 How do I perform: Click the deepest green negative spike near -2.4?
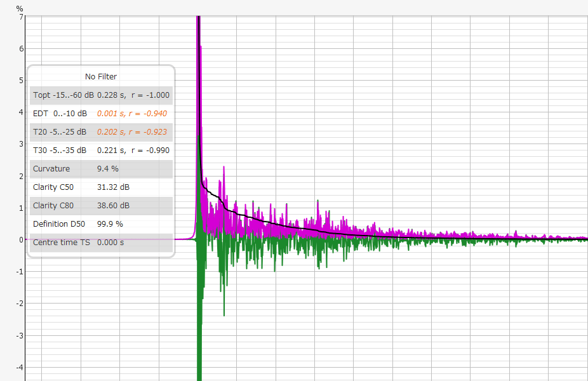pos(224,313)
